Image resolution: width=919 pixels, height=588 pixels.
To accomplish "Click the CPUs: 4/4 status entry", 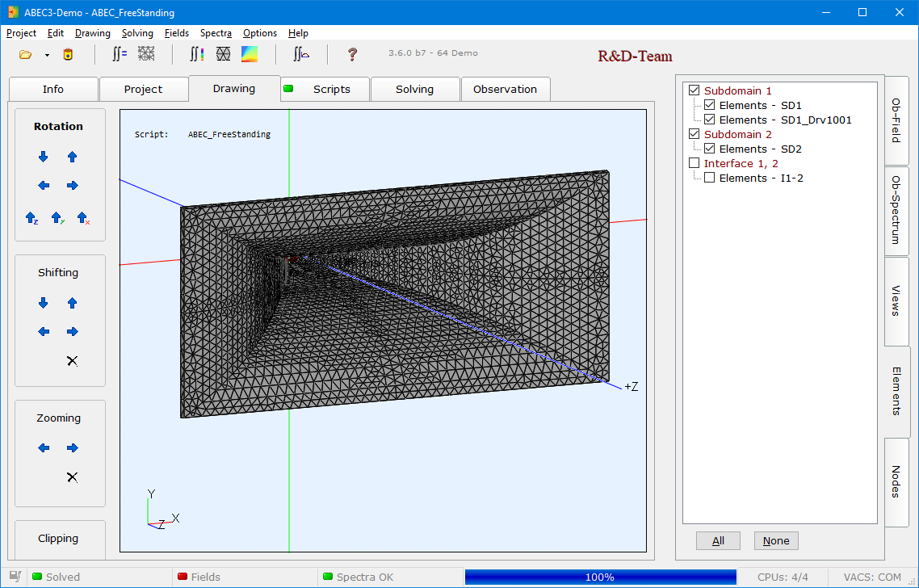I will [x=783, y=577].
